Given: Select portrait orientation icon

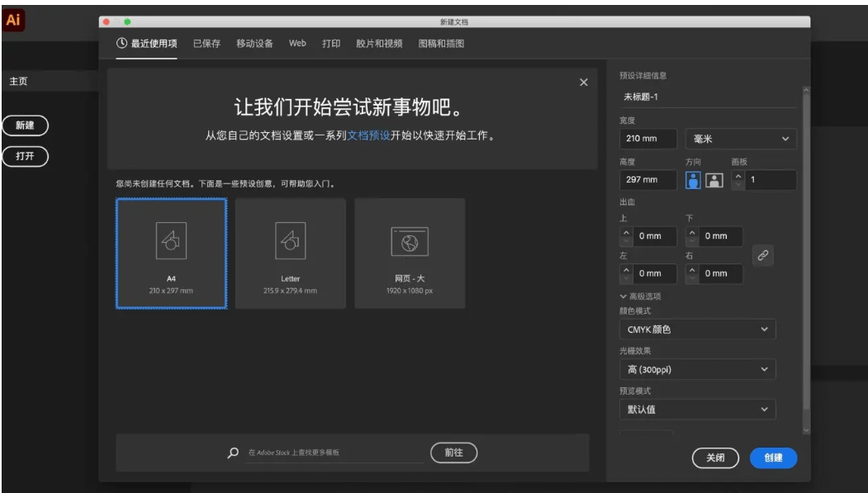Looking at the screenshot, I should (x=693, y=180).
